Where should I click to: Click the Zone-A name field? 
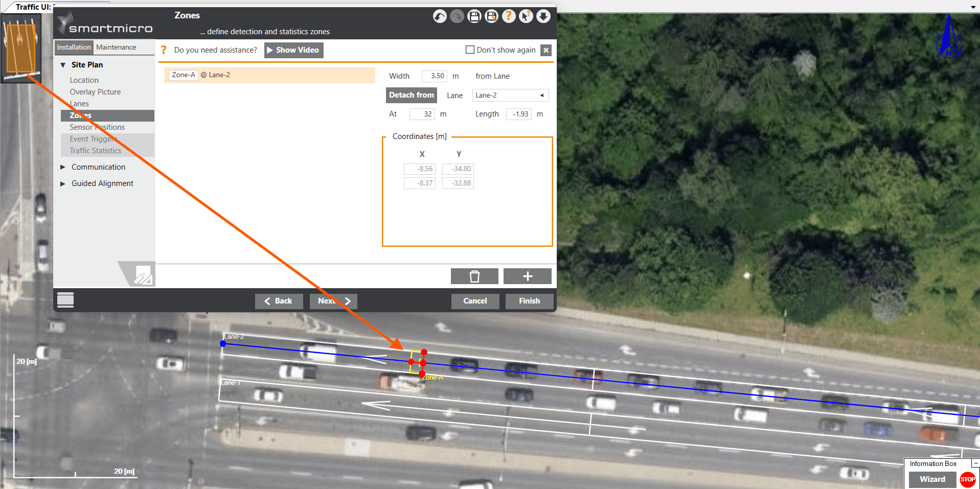(x=184, y=75)
